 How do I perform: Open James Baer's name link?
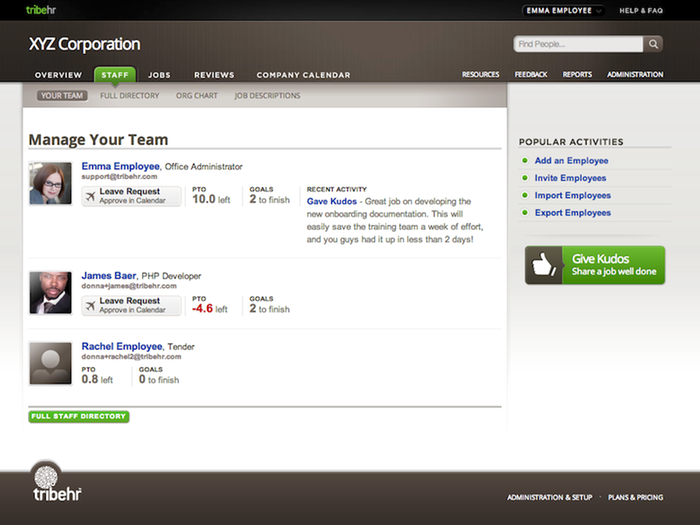[108, 275]
